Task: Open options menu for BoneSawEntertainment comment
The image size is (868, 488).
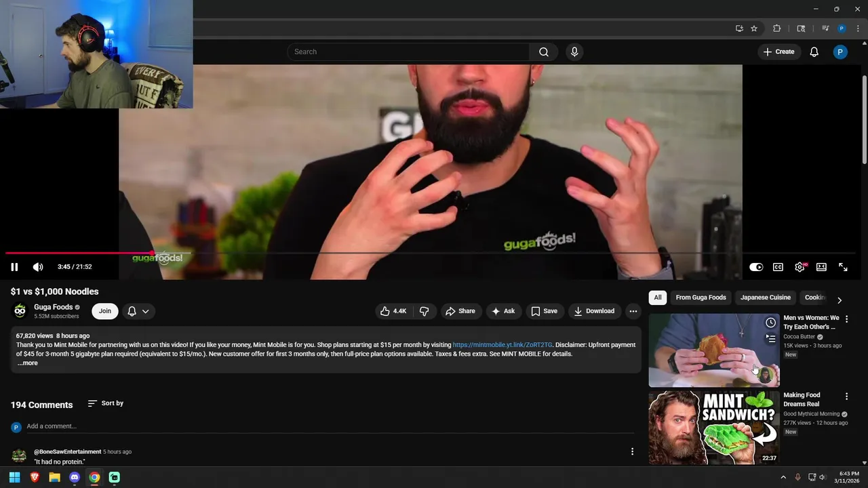Action: click(x=632, y=451)
